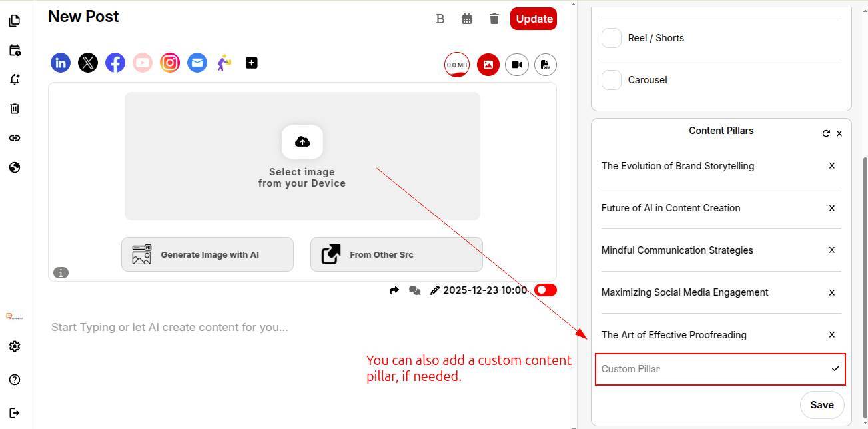Image resolution: width=868 pixels, height=429 pixels.
Task: Click Save in Content Pillars panel
Action: tap(821, 405)
